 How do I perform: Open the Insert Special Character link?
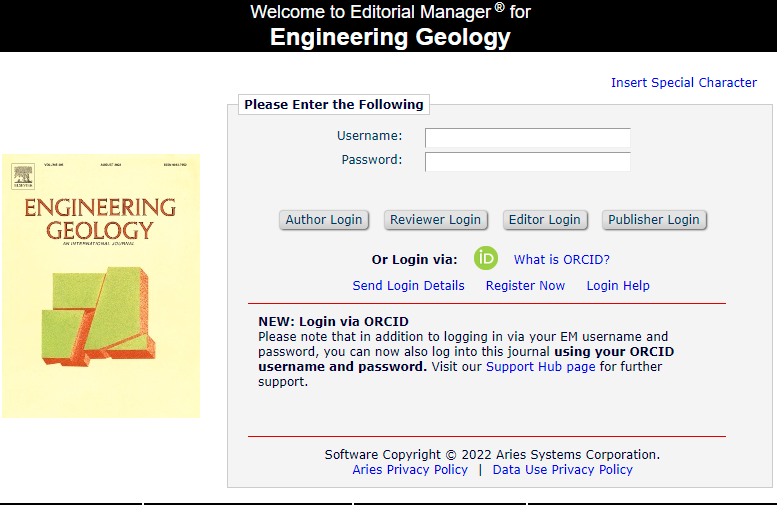[684, 83]
